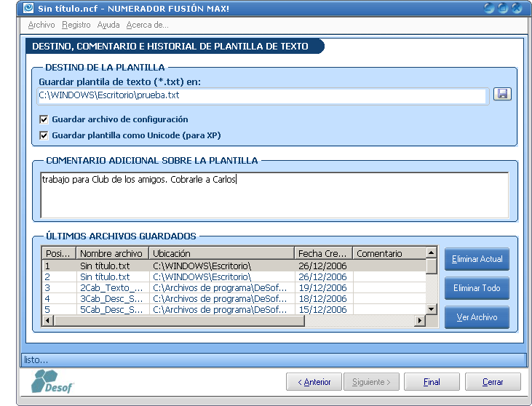
Task: Click the Nombre archivo column header
Action: click(x=113, y=253)
